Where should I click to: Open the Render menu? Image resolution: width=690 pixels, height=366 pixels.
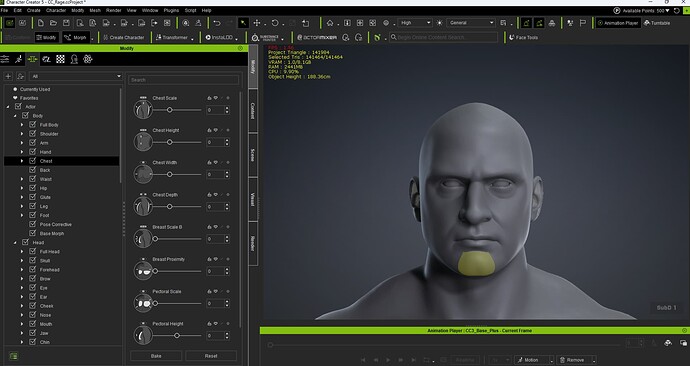click(114, 10)
